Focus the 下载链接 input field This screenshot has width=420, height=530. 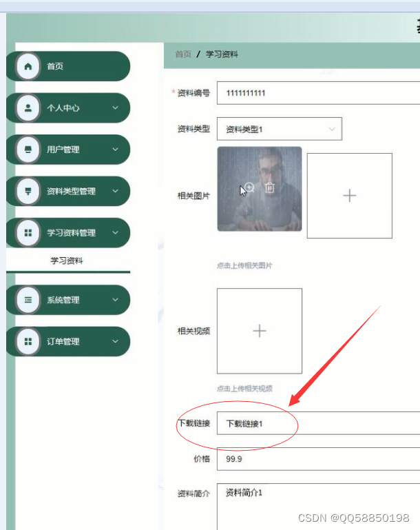point(318,423)
